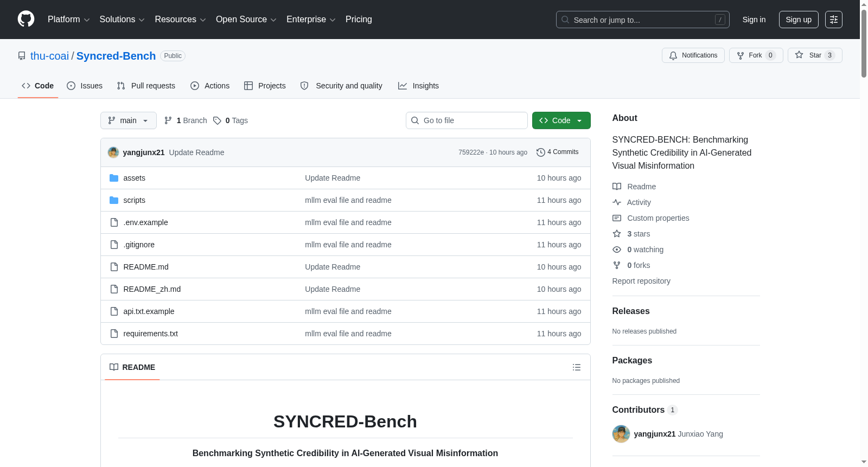
Task: Select the Code repository tab
Action: point(38,86)
